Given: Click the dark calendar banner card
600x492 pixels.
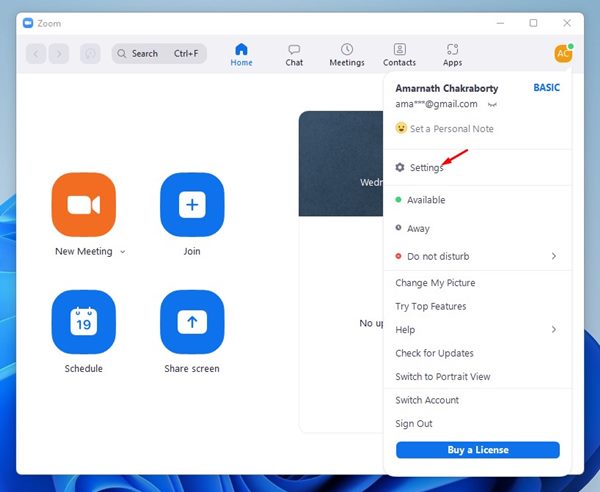Looking at the screenshot, I should 341,163.
